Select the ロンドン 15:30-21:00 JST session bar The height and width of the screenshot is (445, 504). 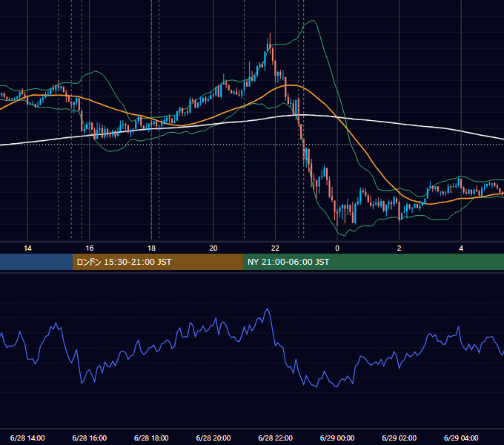click(x=157, y=262)
